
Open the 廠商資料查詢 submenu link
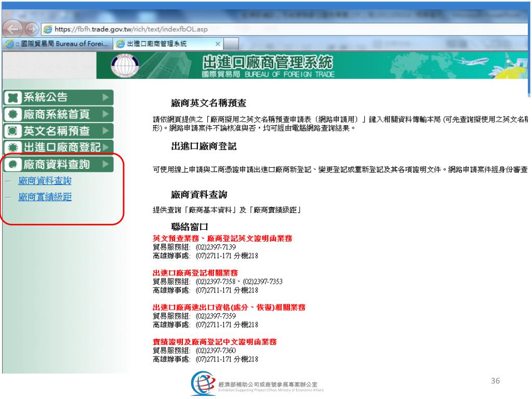click(45, 181)
